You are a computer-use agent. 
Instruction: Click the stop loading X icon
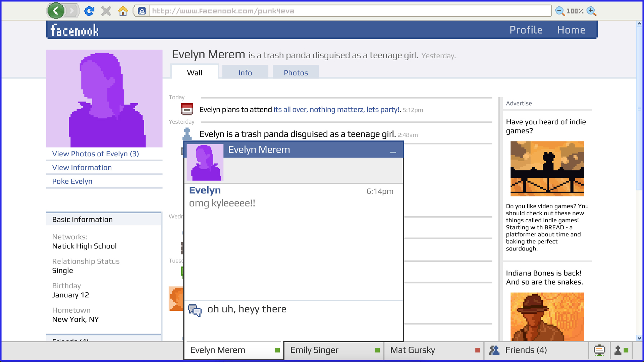(x=106, y=11)
